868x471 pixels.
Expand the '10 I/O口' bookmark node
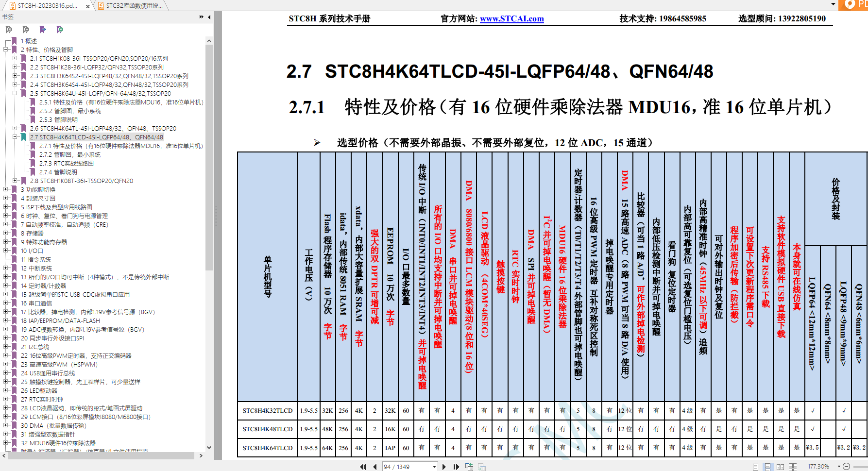tap(6, 251)
